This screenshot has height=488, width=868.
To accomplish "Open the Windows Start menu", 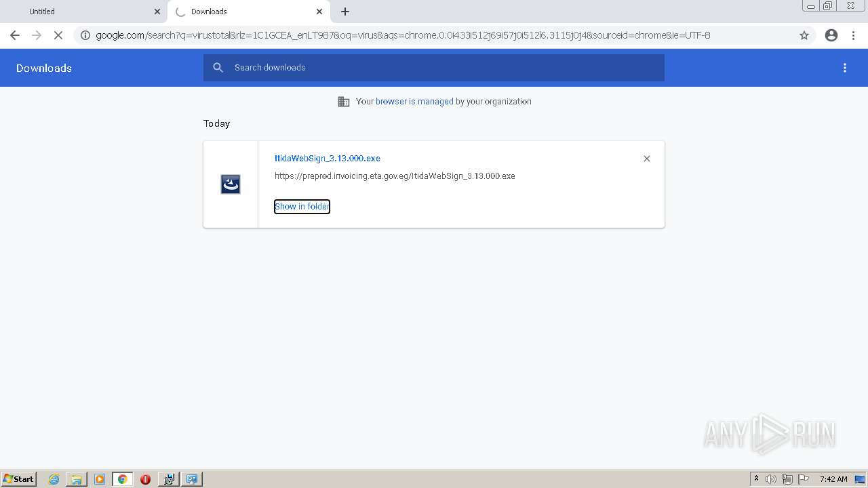I will 19,479.
